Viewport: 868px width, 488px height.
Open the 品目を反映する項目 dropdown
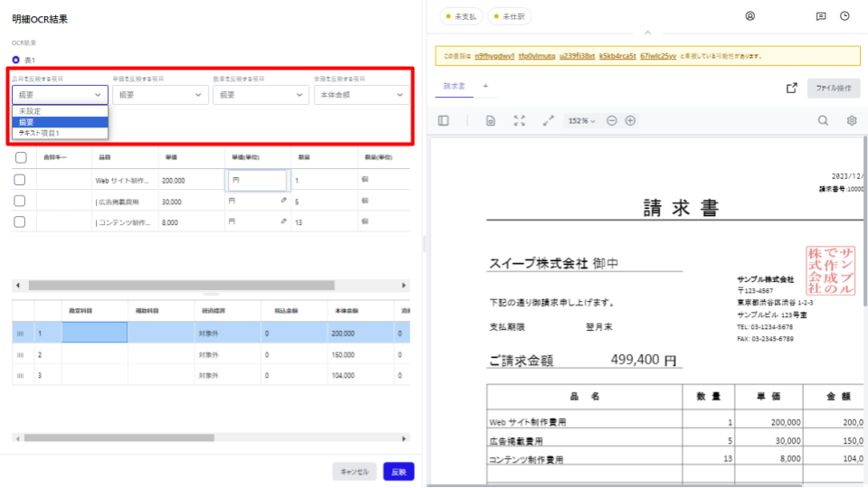click(60, 95)
